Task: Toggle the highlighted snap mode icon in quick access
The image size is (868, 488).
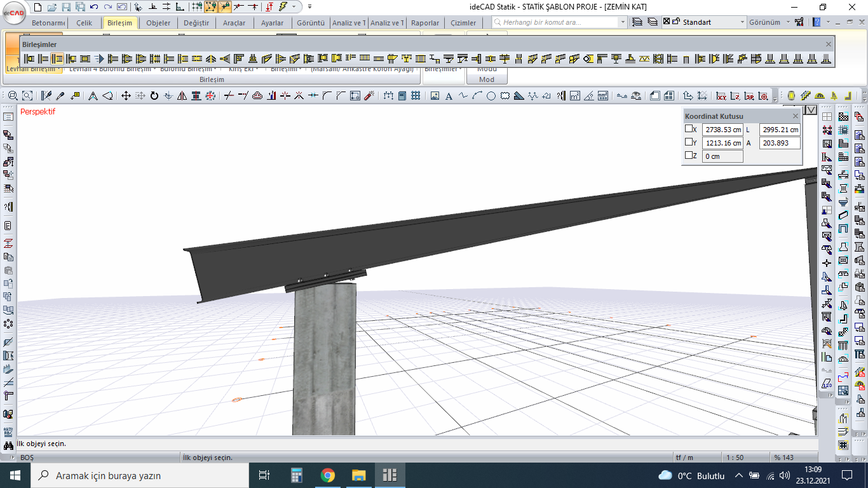Action: click(x=211, y=7)
